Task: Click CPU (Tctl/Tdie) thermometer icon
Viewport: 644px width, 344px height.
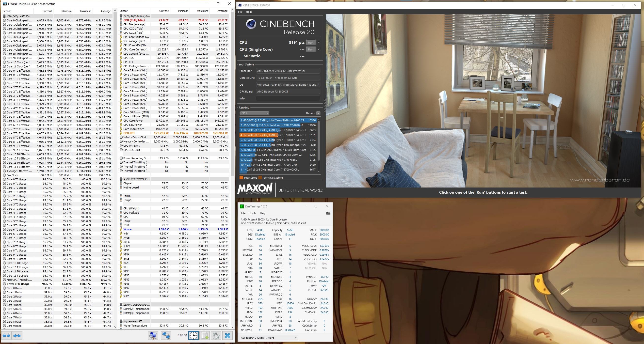Action: click(121, 20)
